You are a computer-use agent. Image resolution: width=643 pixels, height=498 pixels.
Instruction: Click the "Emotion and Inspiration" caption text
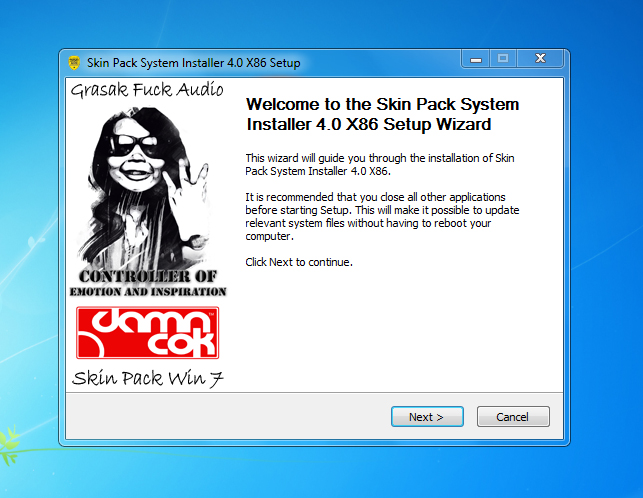point(148,292)
